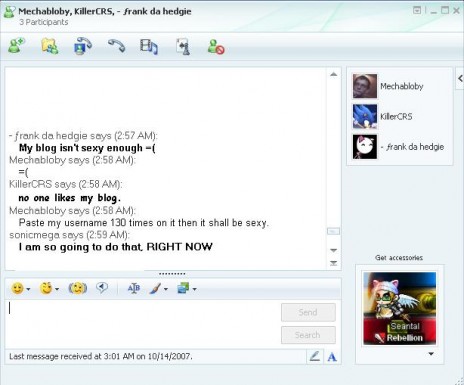Close the conversation window

point(456,11)
